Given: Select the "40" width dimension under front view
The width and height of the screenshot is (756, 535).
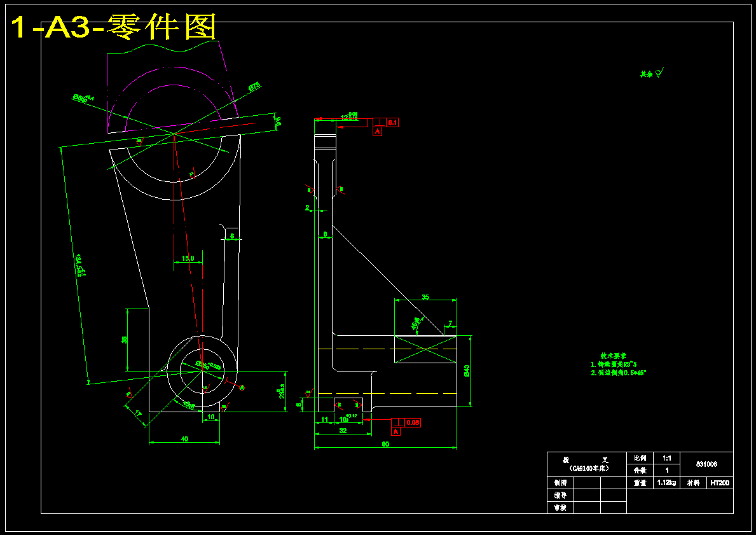Looking at the screenshot, I should pyautogui.click(x=184, y=439).
